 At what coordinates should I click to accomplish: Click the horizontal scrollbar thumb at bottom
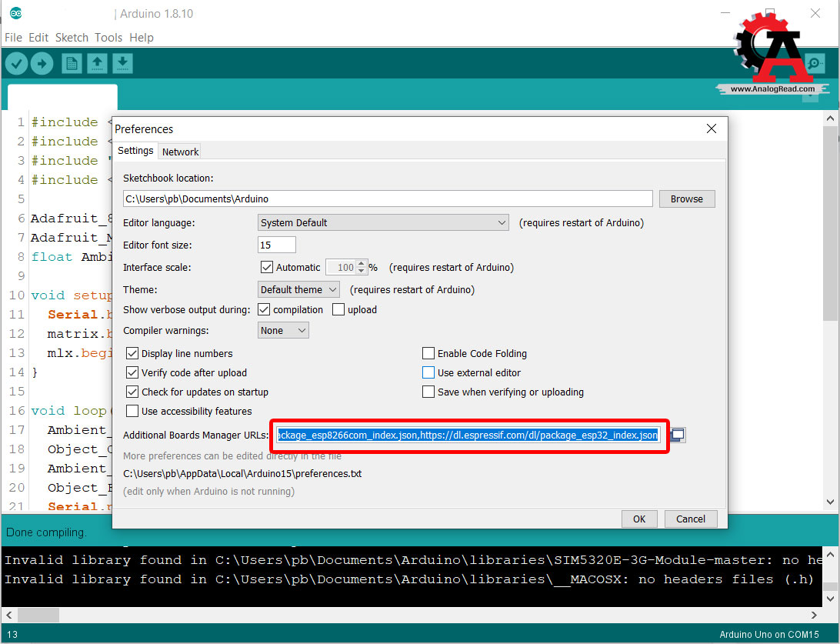38,615
